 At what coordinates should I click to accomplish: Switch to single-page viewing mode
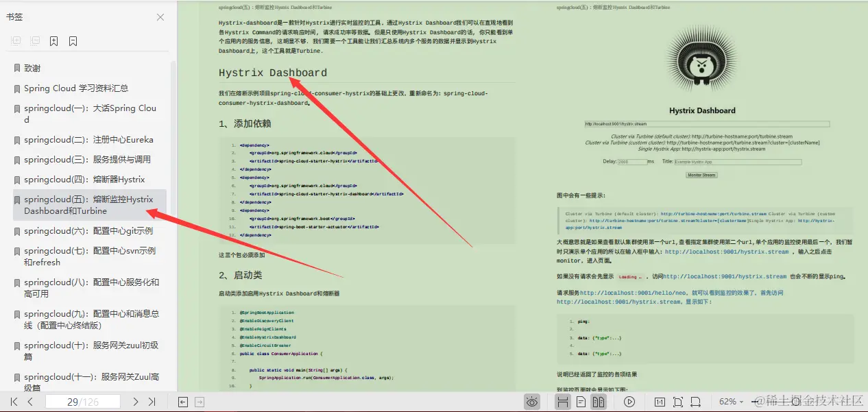tap(580, 402)
